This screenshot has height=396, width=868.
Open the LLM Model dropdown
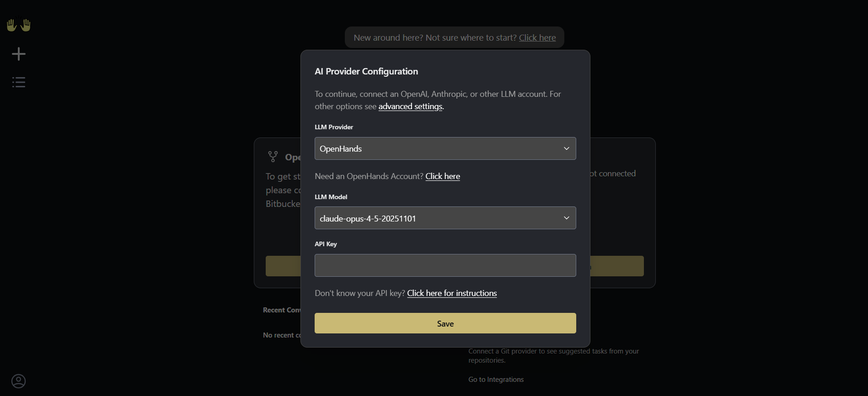pos(445,218)
